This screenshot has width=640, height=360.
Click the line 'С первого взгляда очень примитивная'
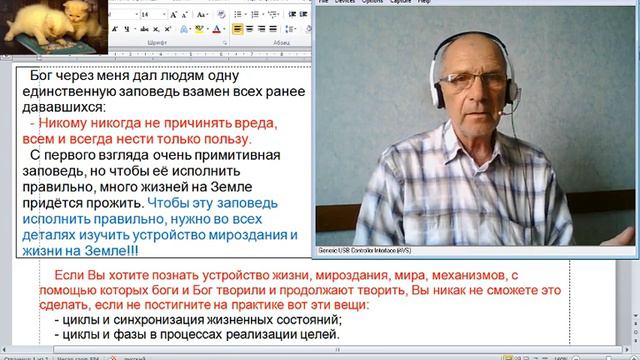[155, 155]
